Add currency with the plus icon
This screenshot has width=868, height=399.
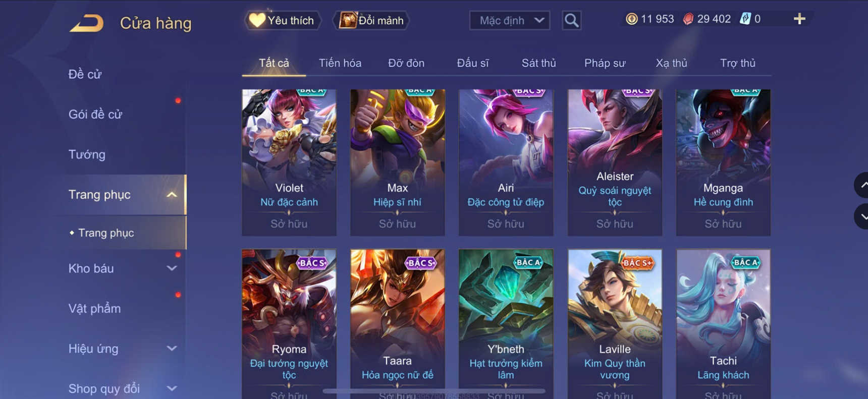click(x=799, y=19)
